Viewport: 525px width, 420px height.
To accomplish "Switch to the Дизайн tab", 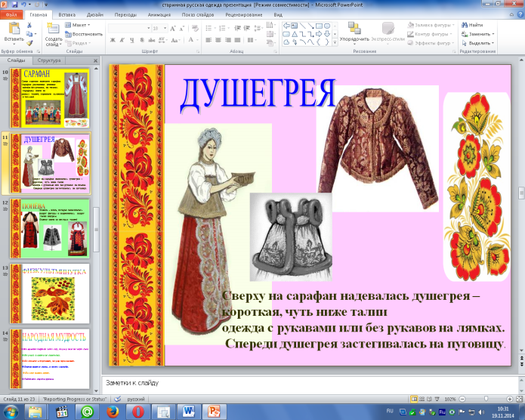I will point(95,15).
